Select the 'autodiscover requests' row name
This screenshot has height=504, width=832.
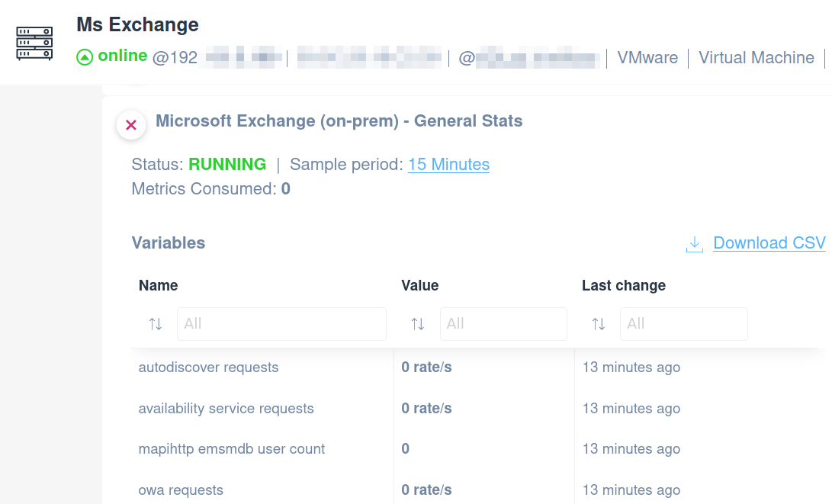coord(208,367)
